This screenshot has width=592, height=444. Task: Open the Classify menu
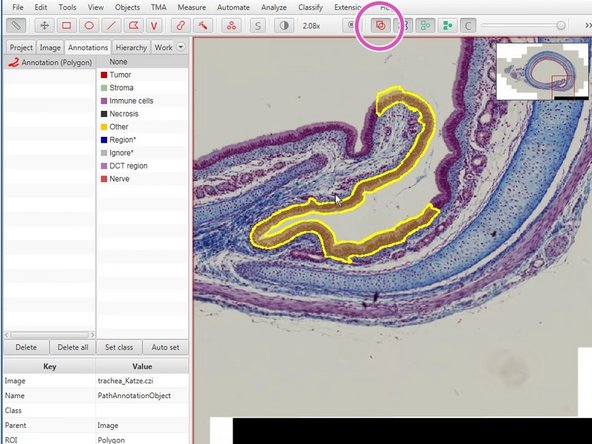[x=310, y=7]
